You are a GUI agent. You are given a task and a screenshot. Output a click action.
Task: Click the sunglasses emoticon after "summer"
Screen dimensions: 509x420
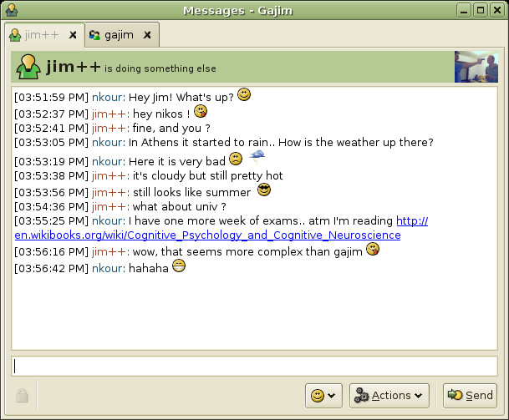point(264,190)
